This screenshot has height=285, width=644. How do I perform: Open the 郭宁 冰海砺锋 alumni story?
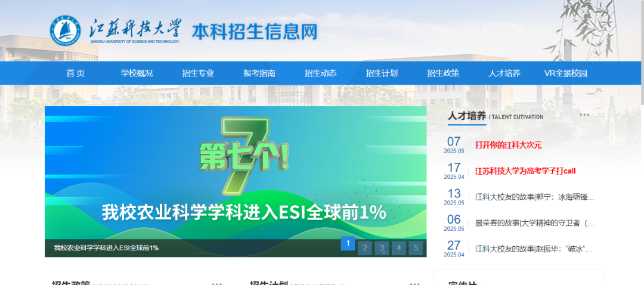point(534,197)
